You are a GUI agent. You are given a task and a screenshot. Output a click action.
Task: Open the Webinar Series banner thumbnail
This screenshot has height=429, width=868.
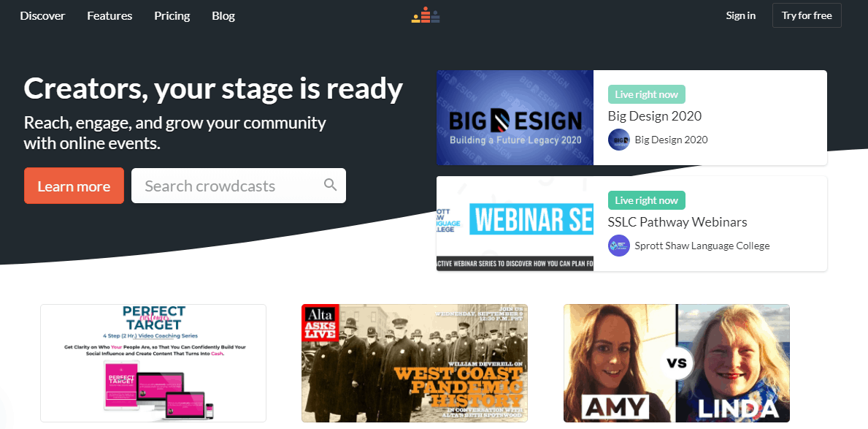[x=515, y=224]
